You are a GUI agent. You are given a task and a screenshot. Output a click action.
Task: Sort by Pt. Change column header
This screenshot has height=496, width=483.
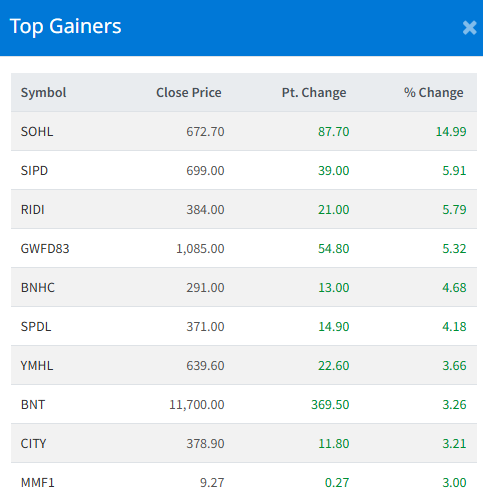click(x=314, y=93)
